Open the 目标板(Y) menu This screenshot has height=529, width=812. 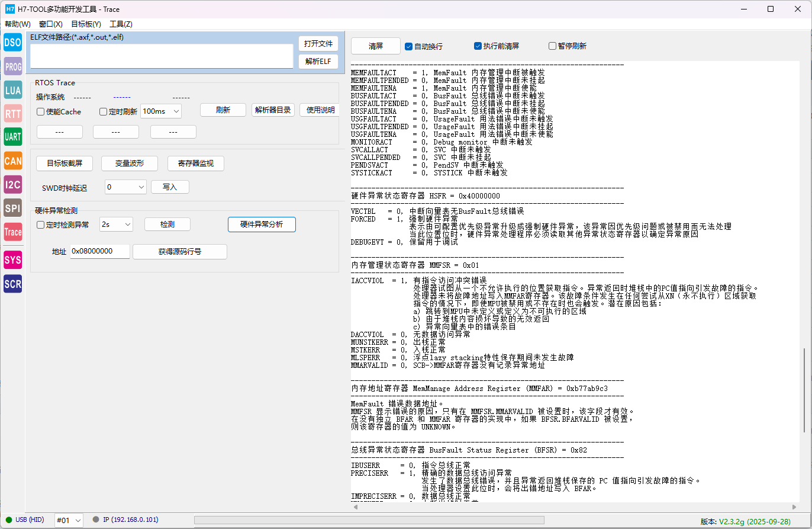[86, 24]
